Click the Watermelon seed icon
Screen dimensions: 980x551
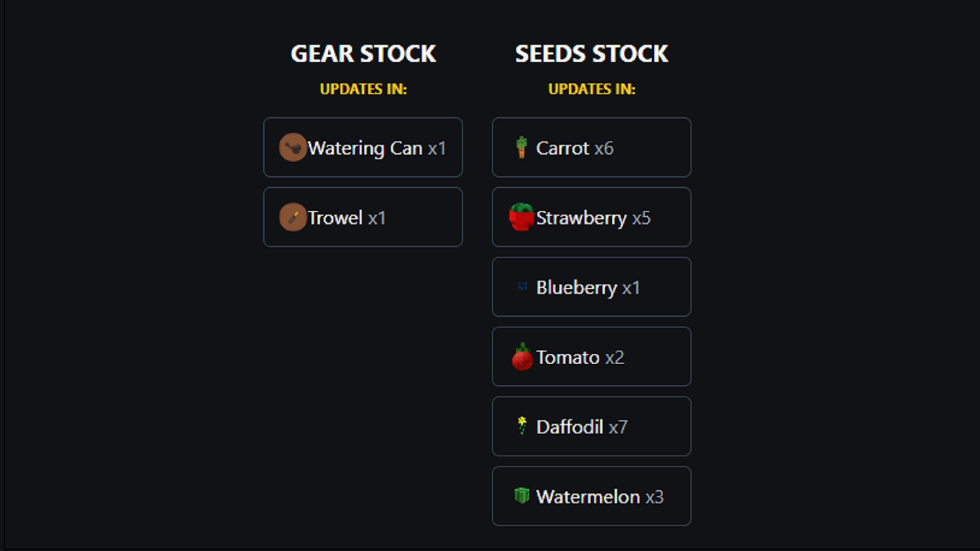[x=522, y=495]
